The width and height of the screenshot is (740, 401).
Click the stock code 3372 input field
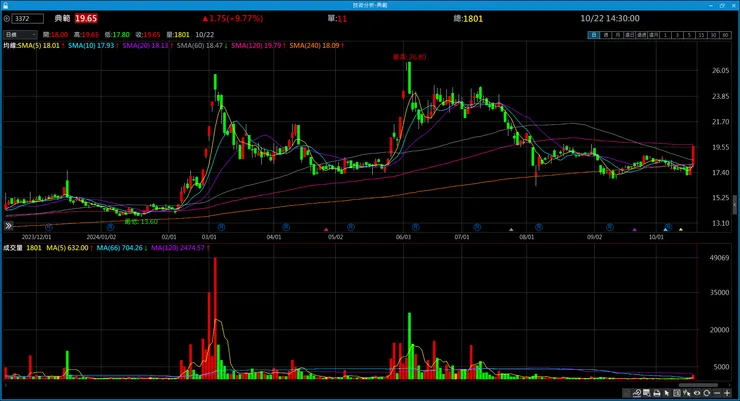[x=28, y=19]
